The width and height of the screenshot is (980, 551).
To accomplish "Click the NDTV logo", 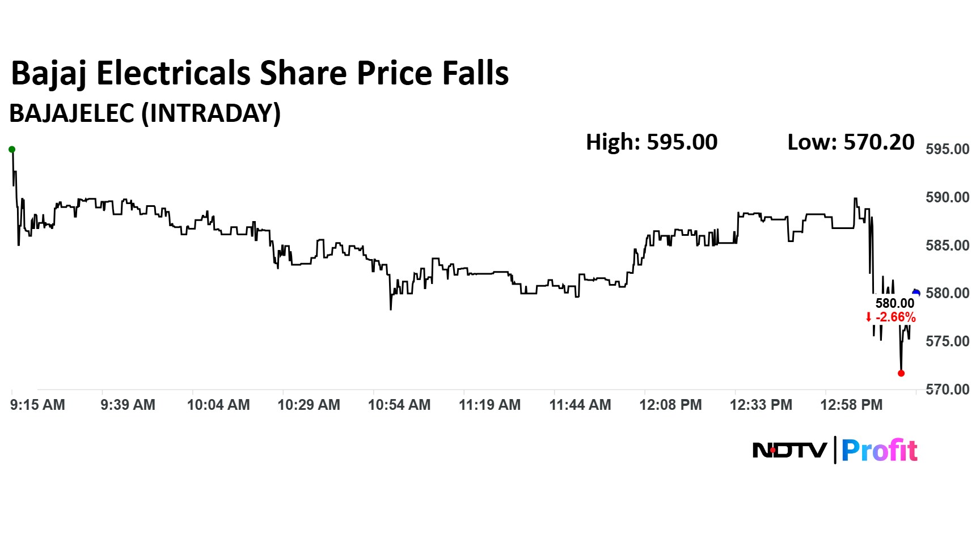I will [789, 451].
